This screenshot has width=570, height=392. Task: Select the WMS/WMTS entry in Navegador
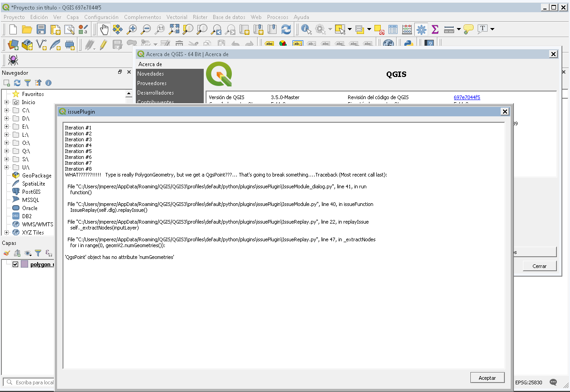click(x=38, y=225)
